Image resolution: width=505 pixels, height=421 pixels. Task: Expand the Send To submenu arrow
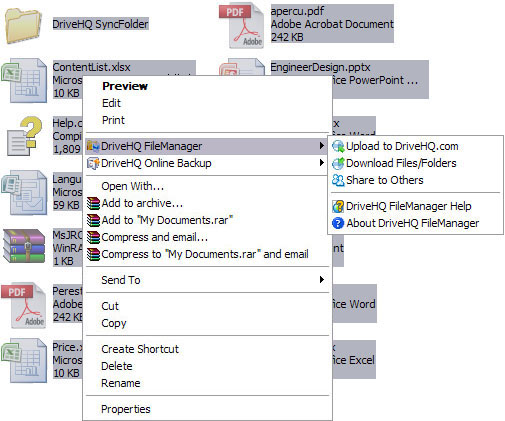[x=321, y=280]
